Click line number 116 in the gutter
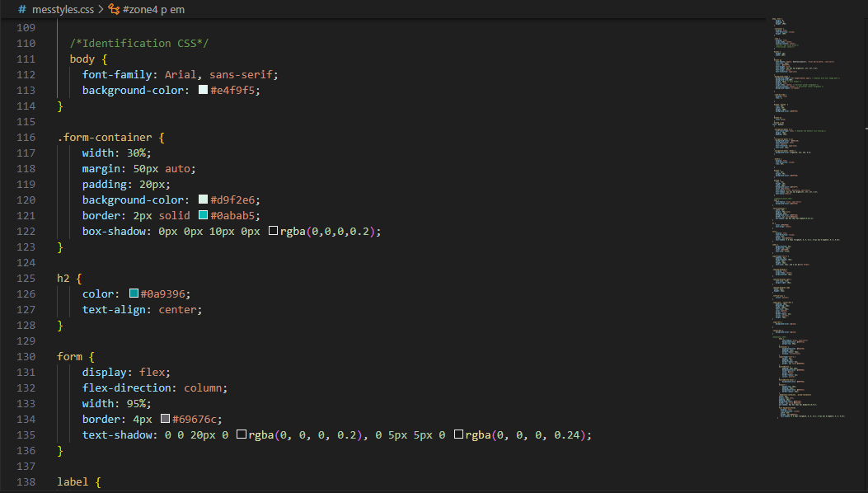 [26, 138]
